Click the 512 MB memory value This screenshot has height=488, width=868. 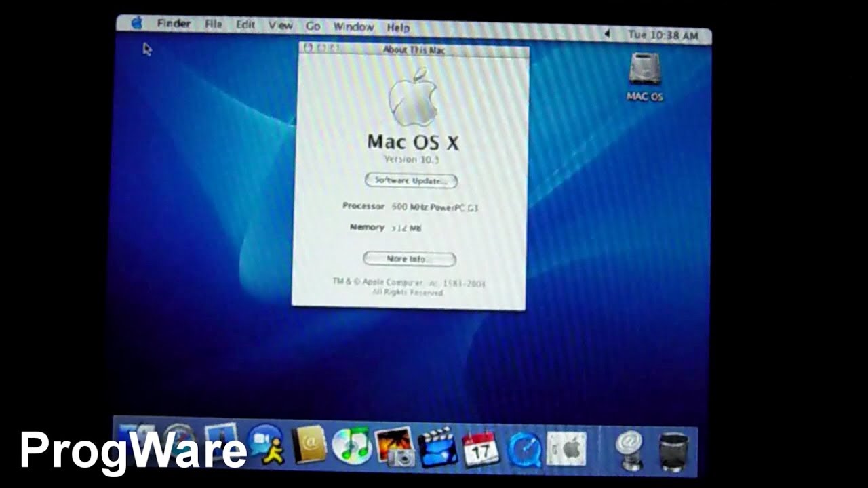(x=406, y=228)
